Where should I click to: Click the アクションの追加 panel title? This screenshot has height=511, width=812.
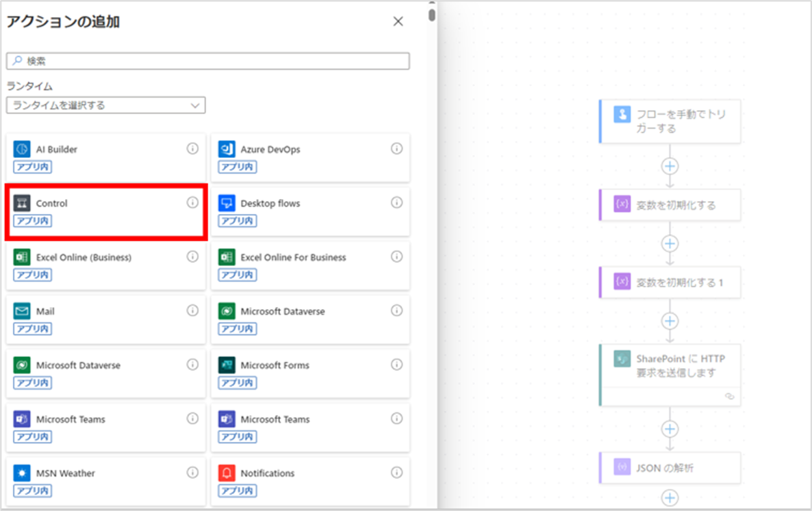pyautogui.click(x=63, y=22)
